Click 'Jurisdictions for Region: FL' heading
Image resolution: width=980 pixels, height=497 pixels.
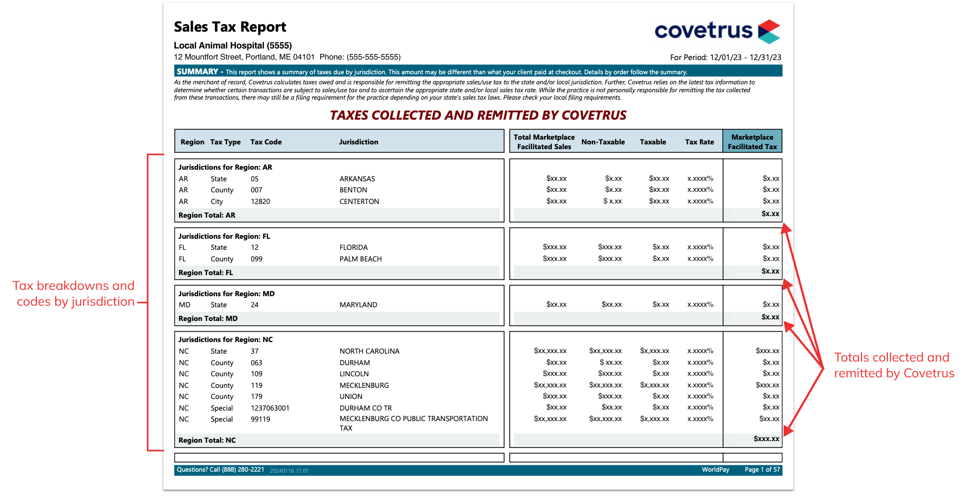pyautogui.click(x=224, y=236)
